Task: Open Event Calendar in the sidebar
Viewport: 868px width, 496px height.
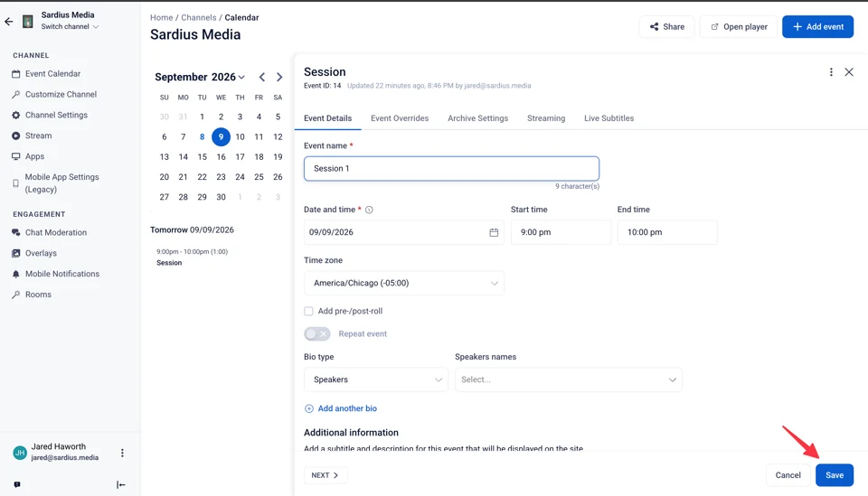Action: tap(52, 73)
